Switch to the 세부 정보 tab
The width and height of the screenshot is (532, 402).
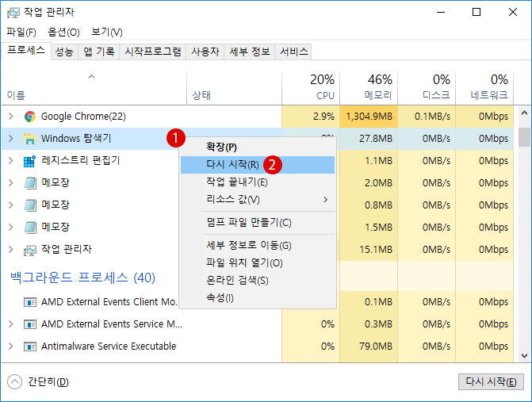click(250, 52)
